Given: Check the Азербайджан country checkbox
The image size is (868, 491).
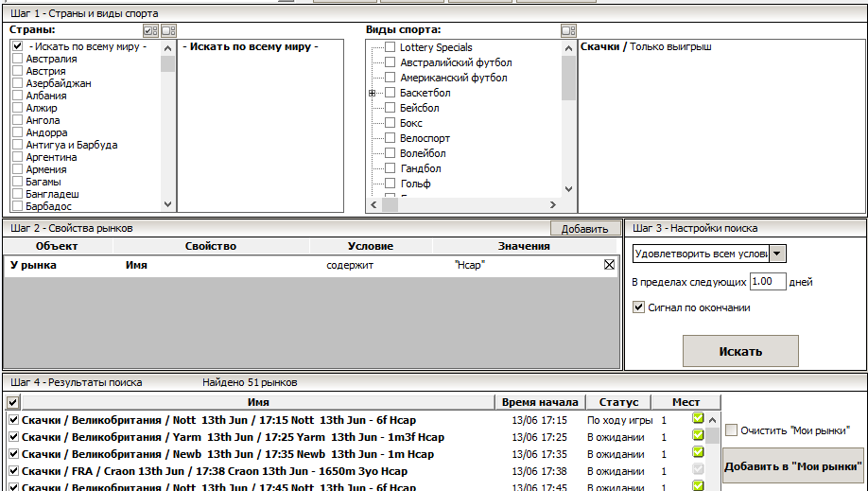Looking at the screenshot, I should [17, 83].
